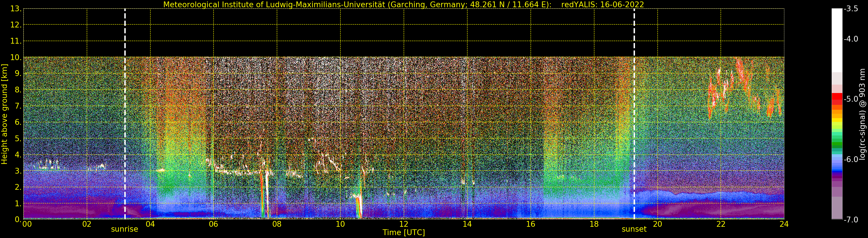
Task: Click the time tick label '12' on time axis
Action: tap(404, 224)
